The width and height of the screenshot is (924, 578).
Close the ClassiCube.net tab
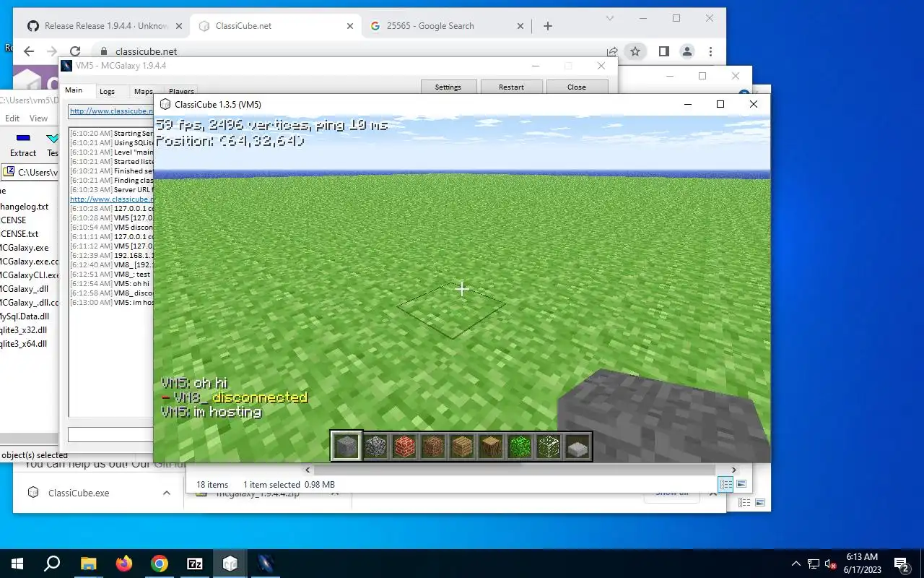[350, 26]
